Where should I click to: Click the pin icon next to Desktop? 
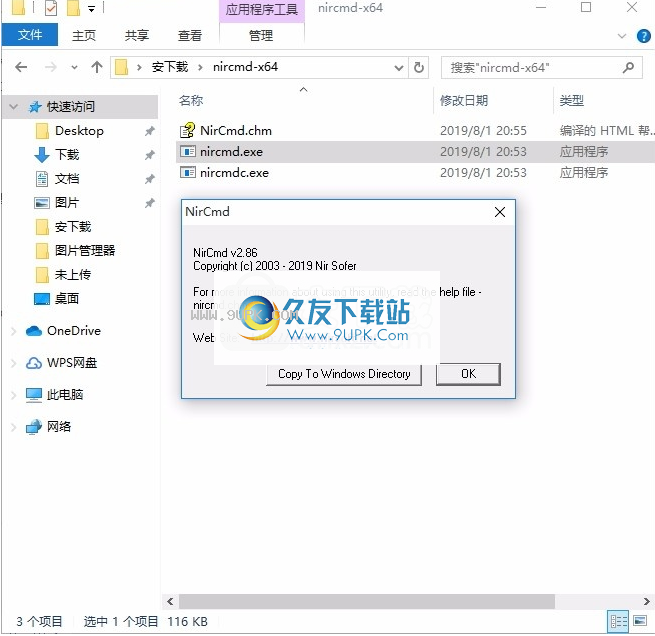(x=150, y=131)
